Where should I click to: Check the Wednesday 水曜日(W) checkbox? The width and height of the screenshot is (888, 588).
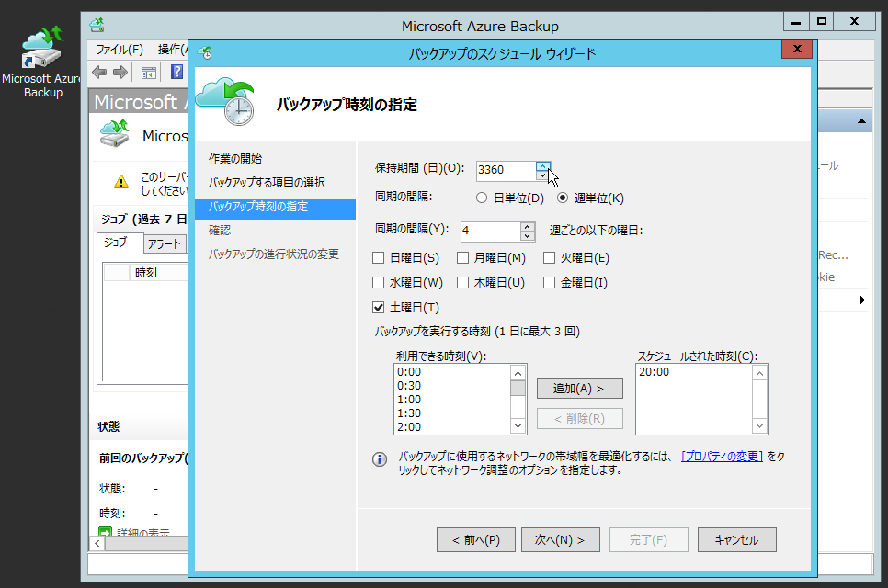tap(379, 282)
